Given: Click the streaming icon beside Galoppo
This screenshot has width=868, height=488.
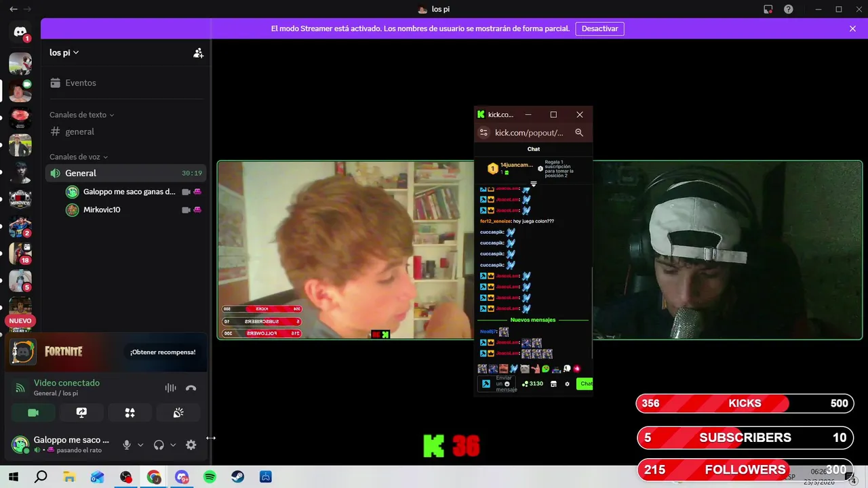Looking at the screenshot, I should (197, 192).
